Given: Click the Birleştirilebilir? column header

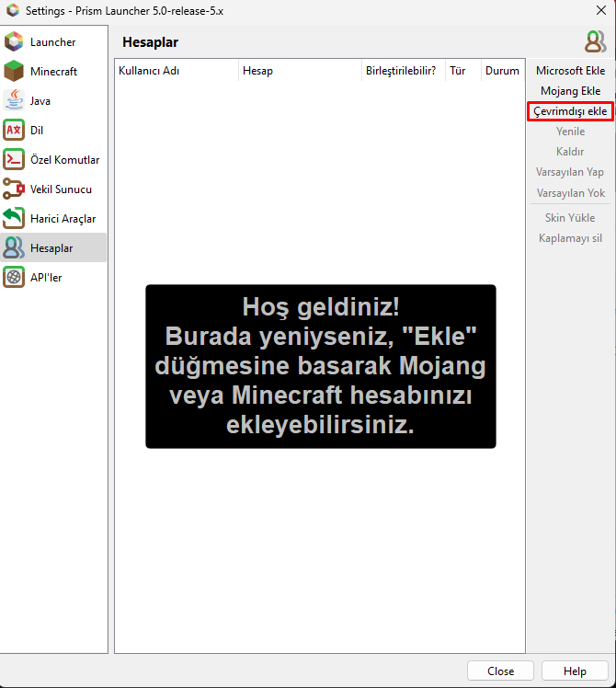Looking at the screenshot, I should click(404, 71).
